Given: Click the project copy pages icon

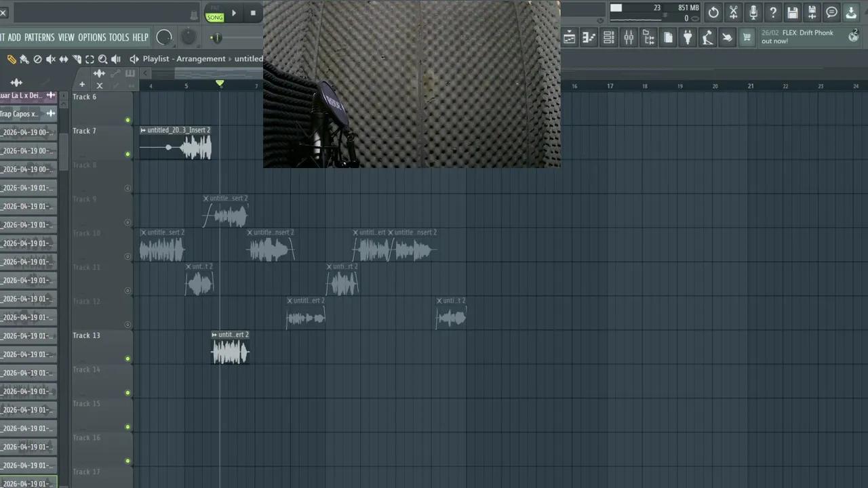Looking at the screenshot, I should point(668,37).
